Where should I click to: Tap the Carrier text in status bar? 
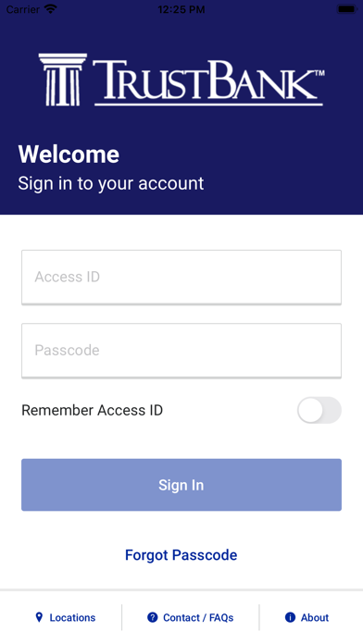point(22,9)
